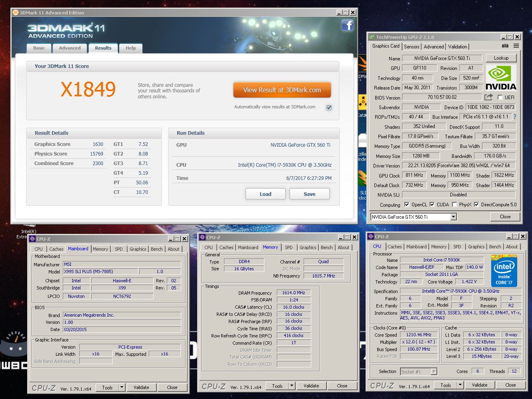
Task: Toggle the DirectCompute 5.0 checkbox
Action: point(476,204)
